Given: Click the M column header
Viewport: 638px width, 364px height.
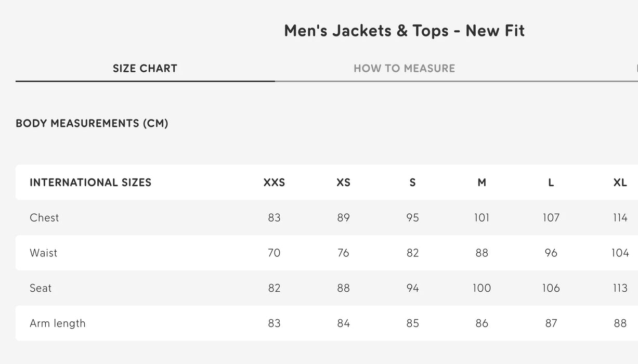Looking at the screenshot, I should pos(481,183).
